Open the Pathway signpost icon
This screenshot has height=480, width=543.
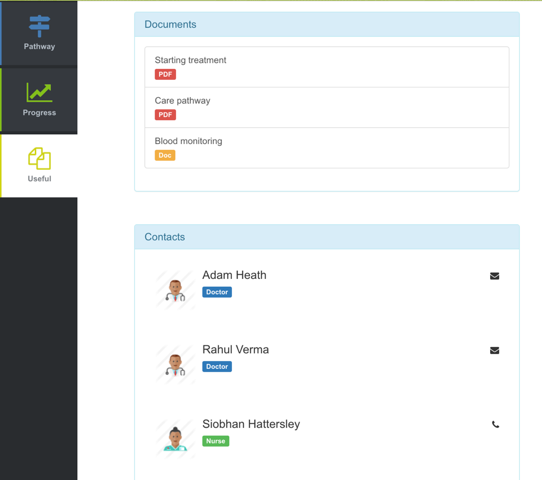[x=39, y=26]
